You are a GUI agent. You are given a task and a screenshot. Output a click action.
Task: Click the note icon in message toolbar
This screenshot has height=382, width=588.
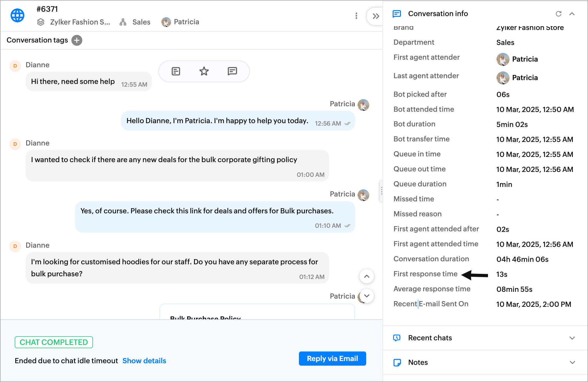point(176,71)
